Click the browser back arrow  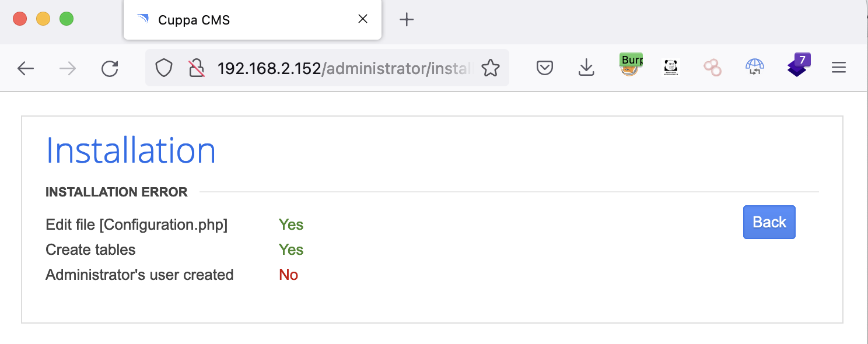point(26,69)
